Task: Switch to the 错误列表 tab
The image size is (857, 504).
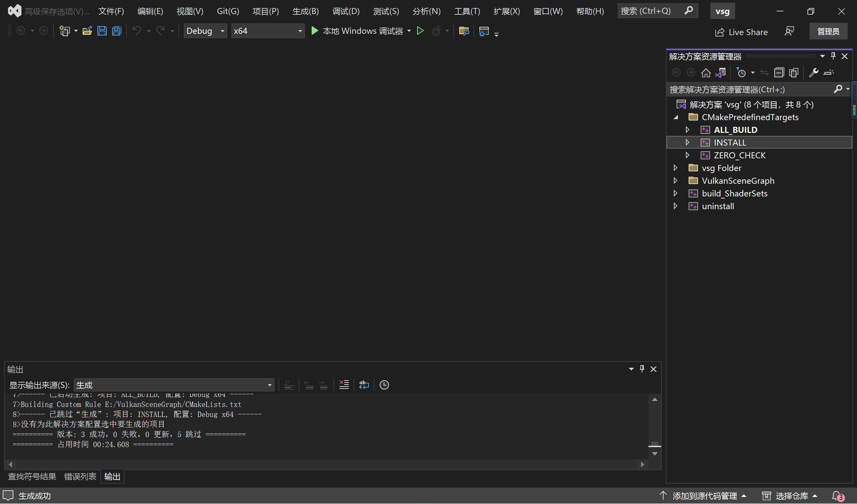Action: click(x=80, y=477)
